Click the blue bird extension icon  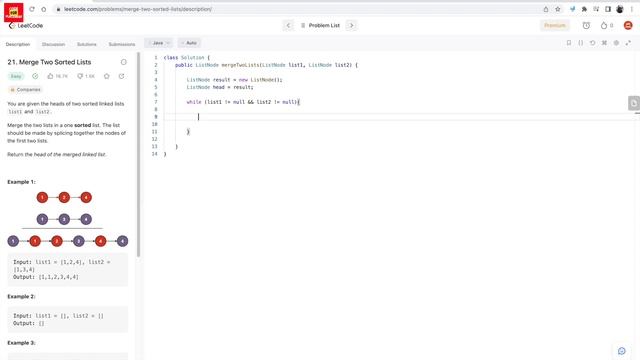click(572, 9)
